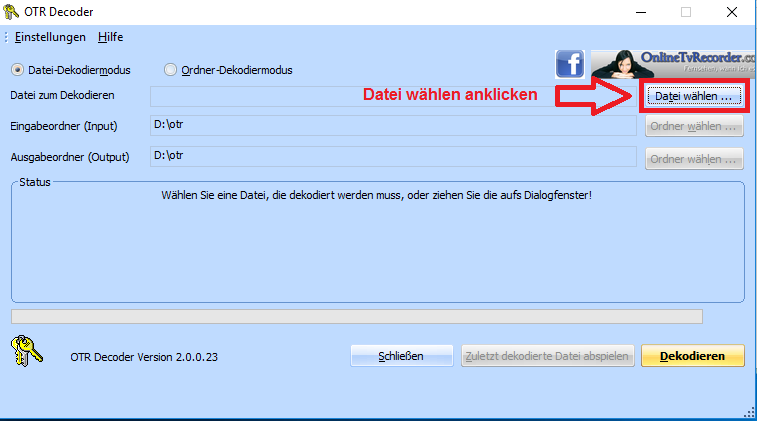Maximize the OTR Decoder window

(x=686, y=12)
